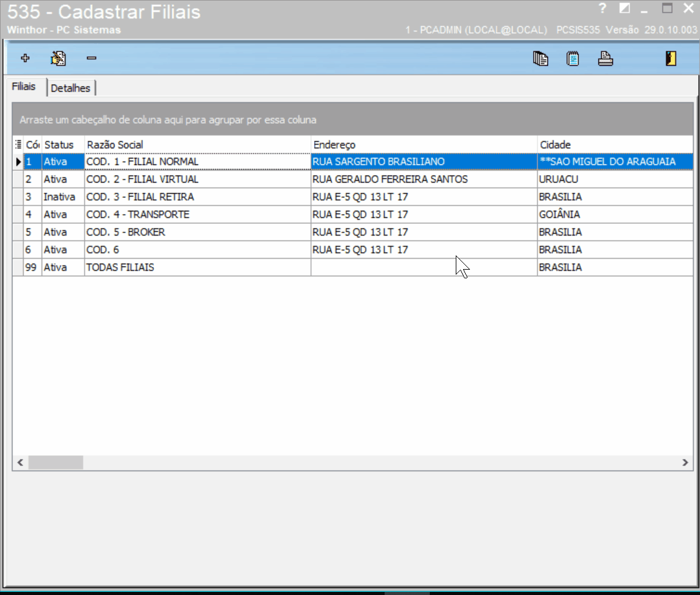Click horizontal scrollbar left arrow
Screen dimensions: 700x595
pyautogui.click(x=20, y=463)
